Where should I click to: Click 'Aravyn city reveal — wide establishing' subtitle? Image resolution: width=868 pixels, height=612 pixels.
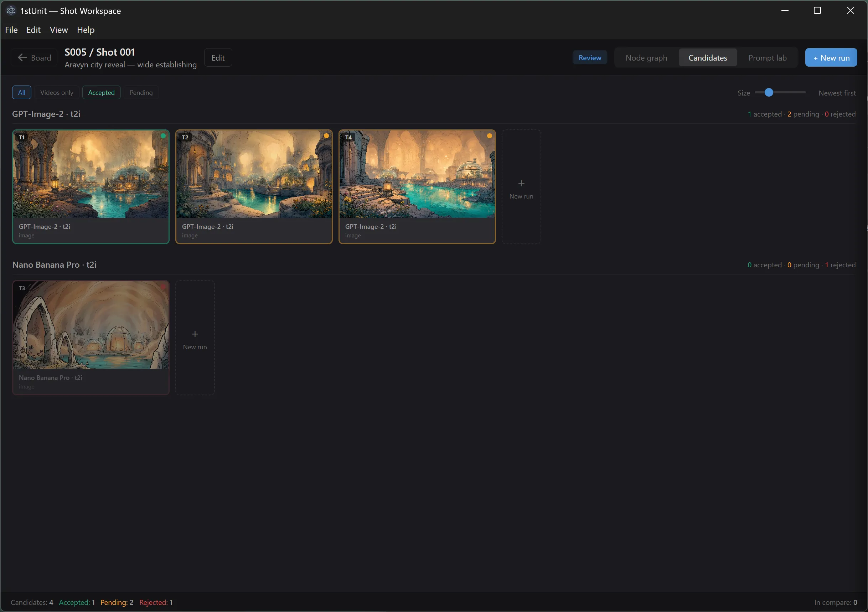click(130, 65)
